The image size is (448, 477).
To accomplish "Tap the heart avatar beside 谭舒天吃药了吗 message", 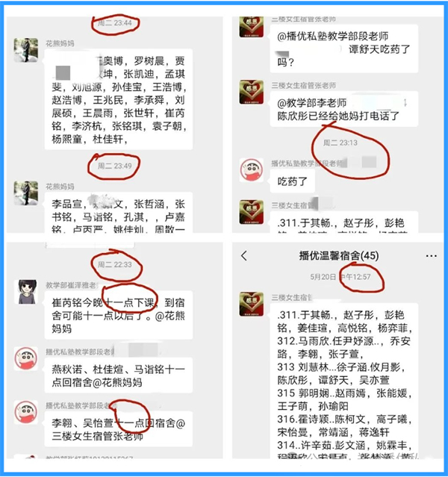I will point(252,27).
